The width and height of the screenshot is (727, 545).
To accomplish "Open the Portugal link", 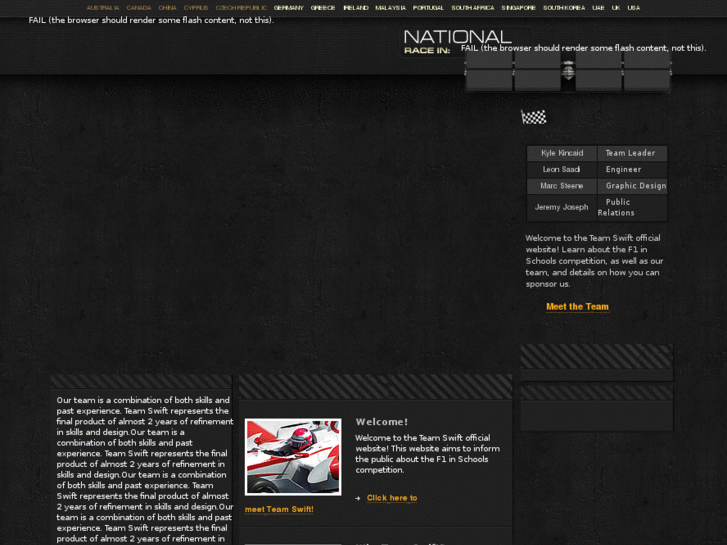I will [x=428, y=8].
